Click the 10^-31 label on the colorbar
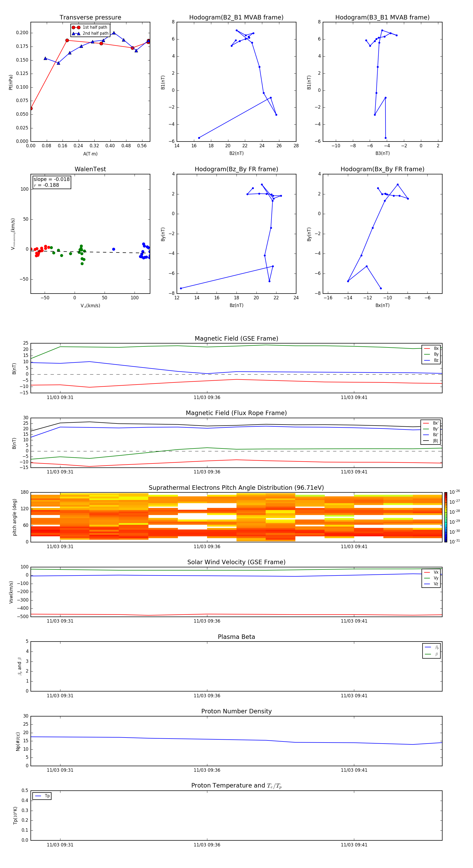Screen dimensions: 473x868 tap(455, 542)
